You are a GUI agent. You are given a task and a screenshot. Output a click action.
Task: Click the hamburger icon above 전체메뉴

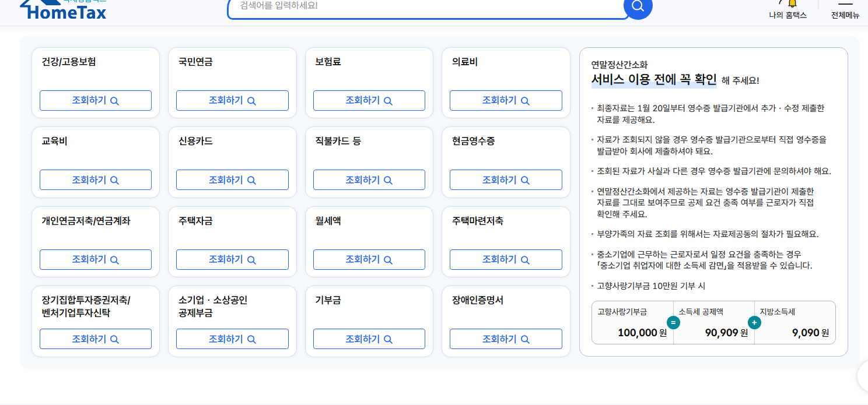pos(845,4)
